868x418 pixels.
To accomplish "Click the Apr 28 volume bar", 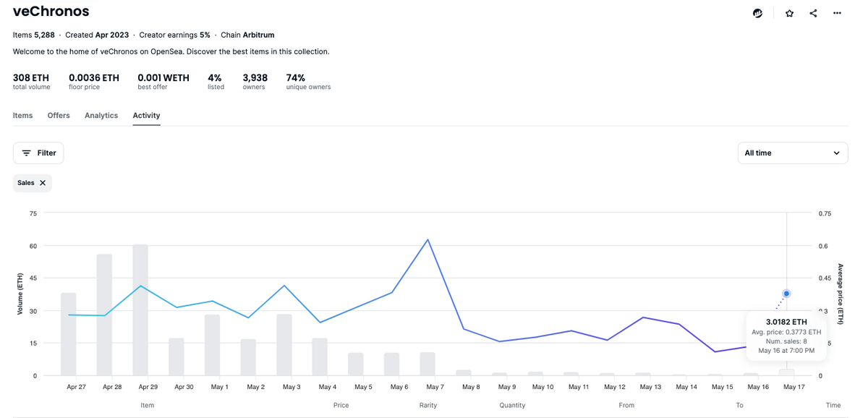I will (104, 315).
